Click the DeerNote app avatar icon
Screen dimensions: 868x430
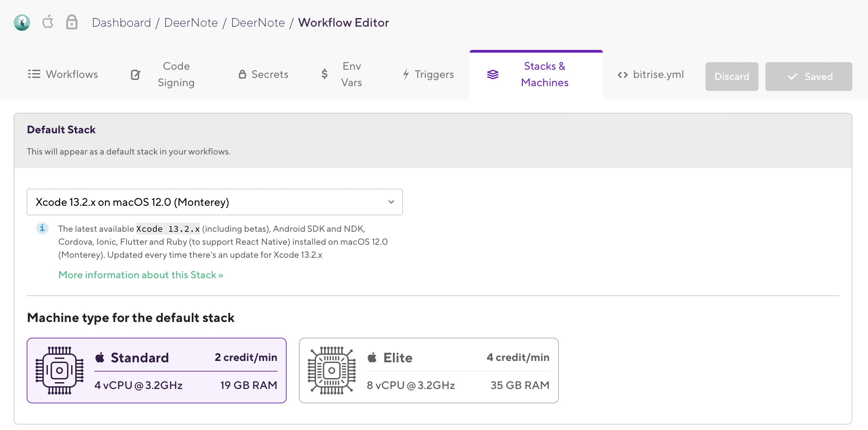(x=22, y=23)
